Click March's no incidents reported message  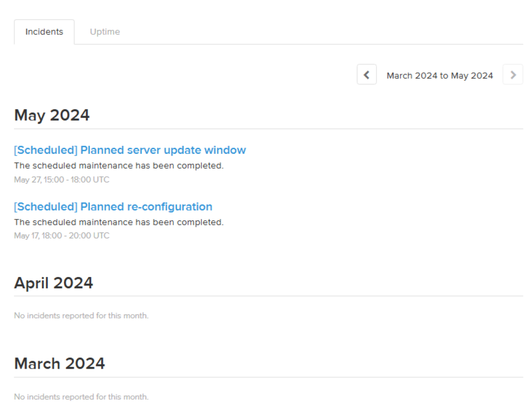coord(81,397)
